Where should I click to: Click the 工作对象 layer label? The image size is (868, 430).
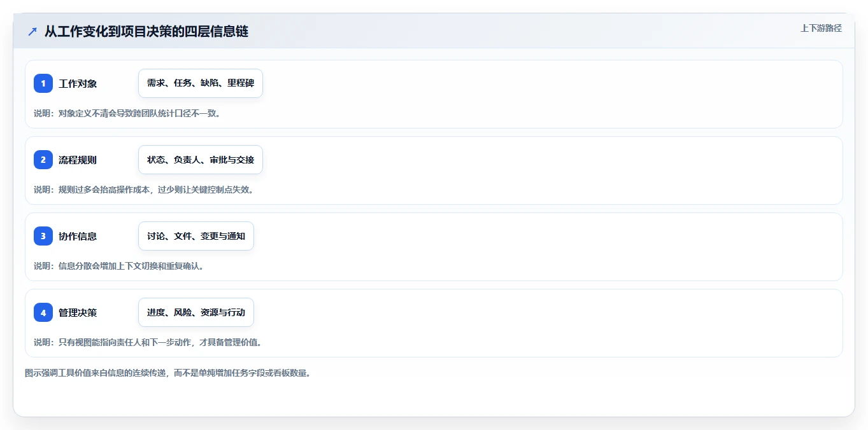point(78,83)
